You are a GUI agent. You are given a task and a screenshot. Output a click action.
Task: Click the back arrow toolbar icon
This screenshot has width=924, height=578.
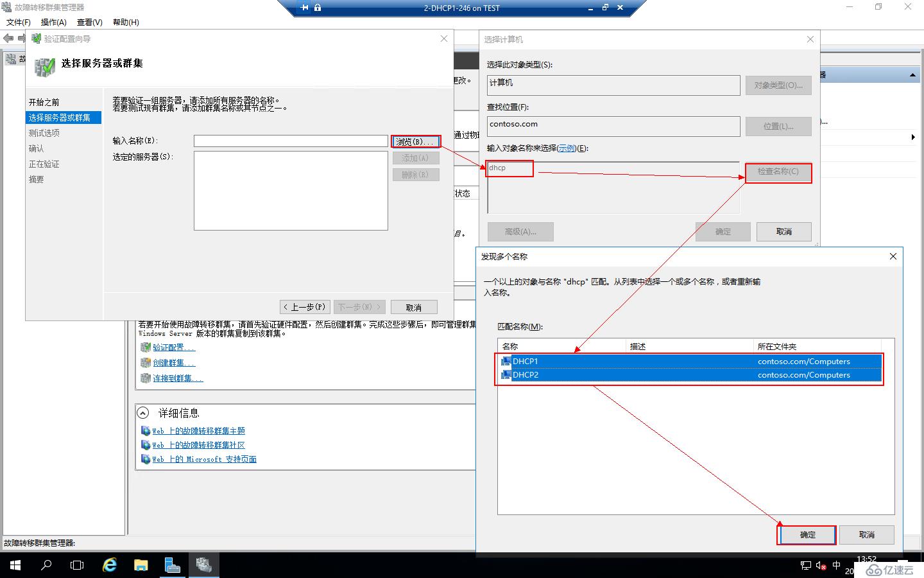8,39
